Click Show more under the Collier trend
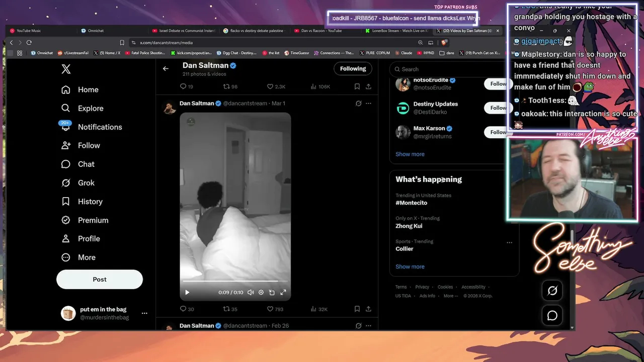Image resolution: width=644 pixels, height=362 pixels. click(x=410, y=266)
